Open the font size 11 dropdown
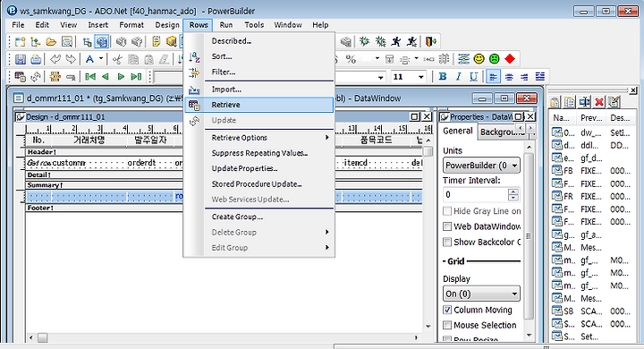 pyautogui.click(x=421, y=77)
